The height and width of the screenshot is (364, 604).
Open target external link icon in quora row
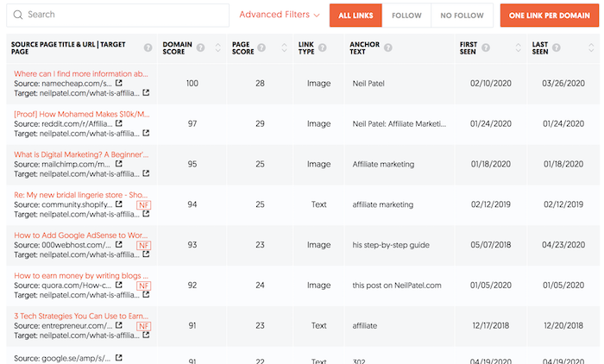146,295
